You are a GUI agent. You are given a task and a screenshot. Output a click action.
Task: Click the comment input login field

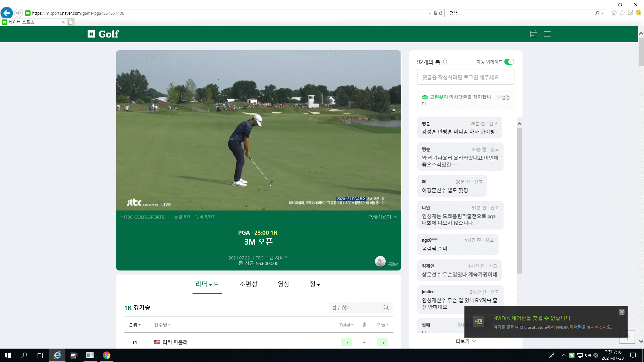[x=466, y=77]
